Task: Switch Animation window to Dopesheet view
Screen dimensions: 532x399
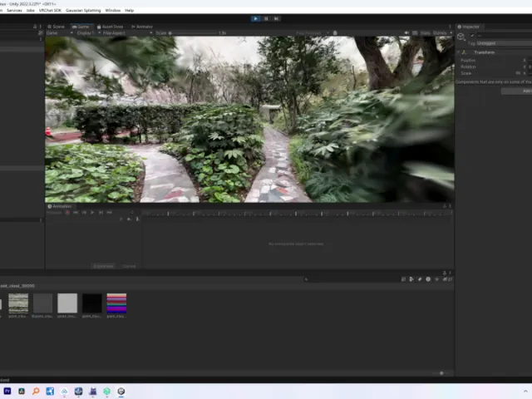Action: pos(103,266)
